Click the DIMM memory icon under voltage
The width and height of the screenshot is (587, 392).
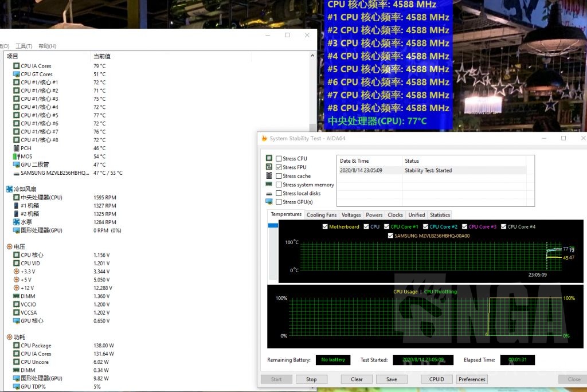tap(16, 296)
